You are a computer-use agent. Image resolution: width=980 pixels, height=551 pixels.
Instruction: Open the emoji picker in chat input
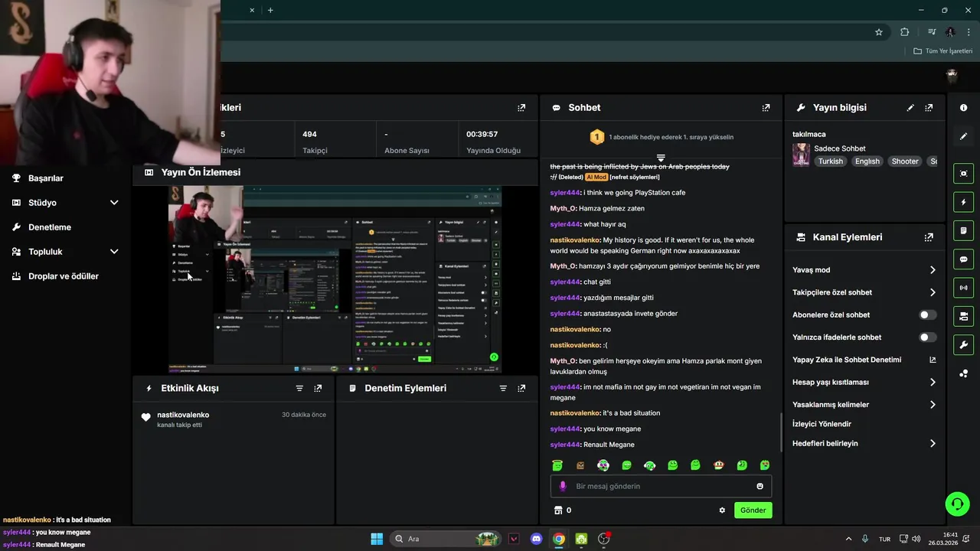[759, 486]
